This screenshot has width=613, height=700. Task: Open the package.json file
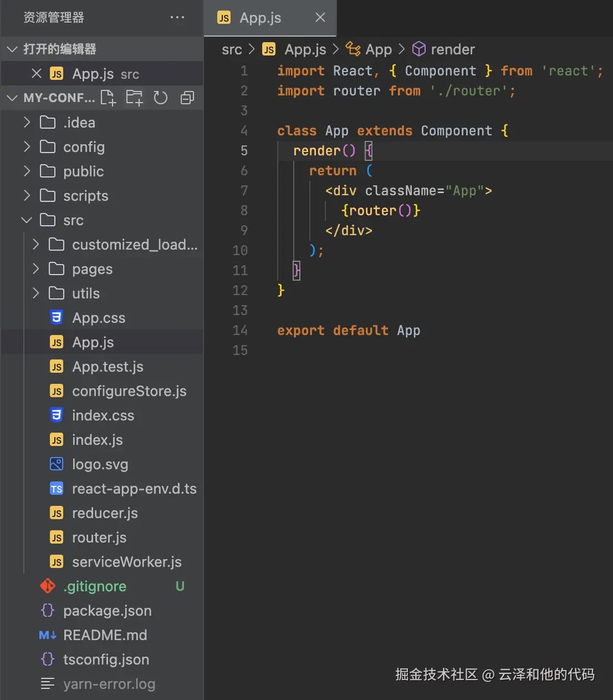coord(107,611)
